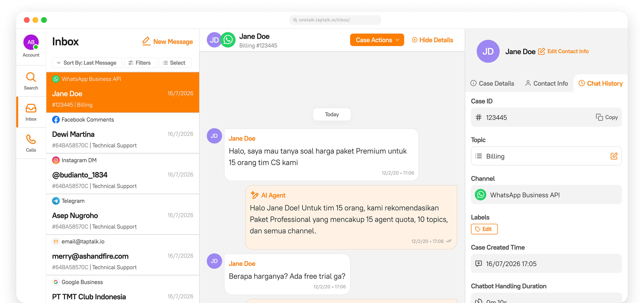The image size is (644, 303).
Task: Click the Edit Contact Info pencil icon
Action: (541, 51)
